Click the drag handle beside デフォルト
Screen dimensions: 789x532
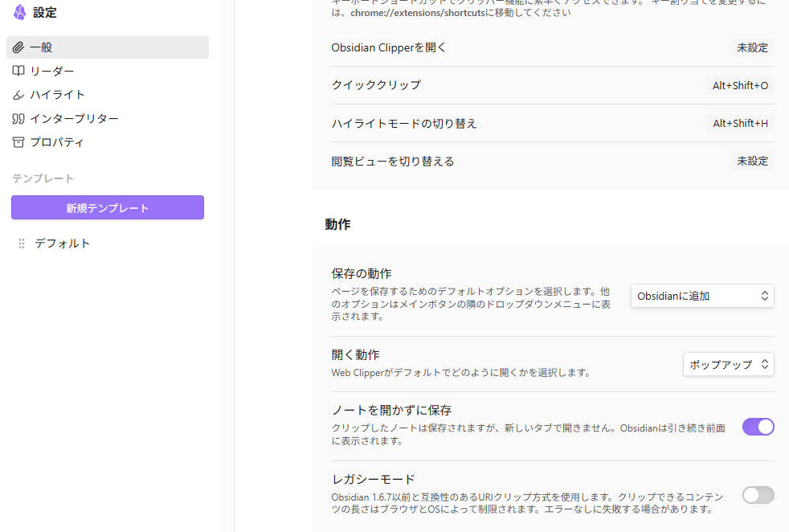(22, 243)
